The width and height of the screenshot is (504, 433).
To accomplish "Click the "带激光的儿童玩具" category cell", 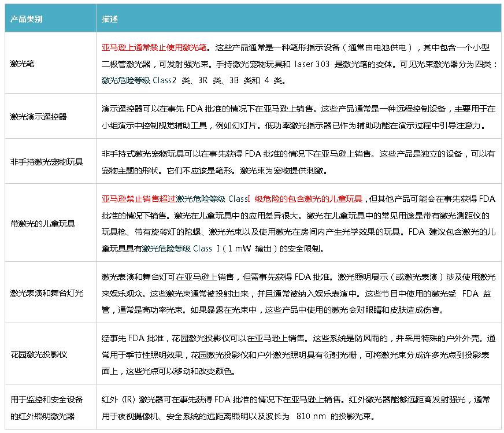I will (x=43, y=223).
